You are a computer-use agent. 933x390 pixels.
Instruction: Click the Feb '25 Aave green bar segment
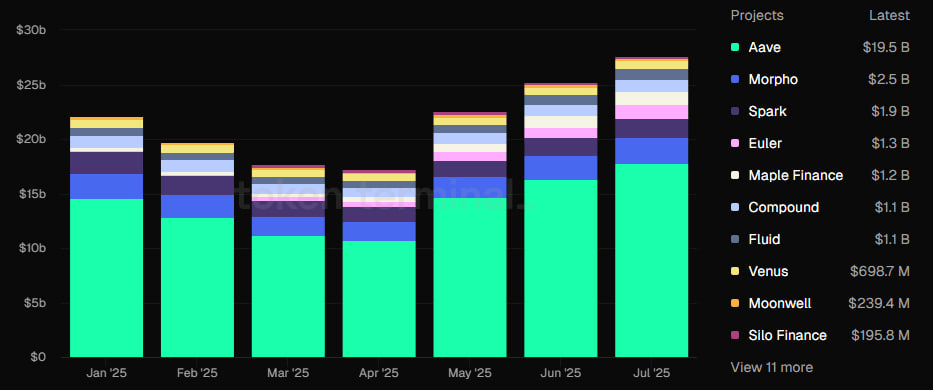[x=197, y=288]
